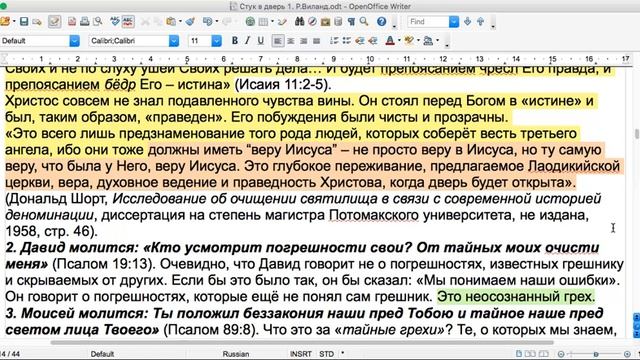The image size is (640, 360).
Task: Find the previous match with the up arrow
Action: click(x=480, y=22)
